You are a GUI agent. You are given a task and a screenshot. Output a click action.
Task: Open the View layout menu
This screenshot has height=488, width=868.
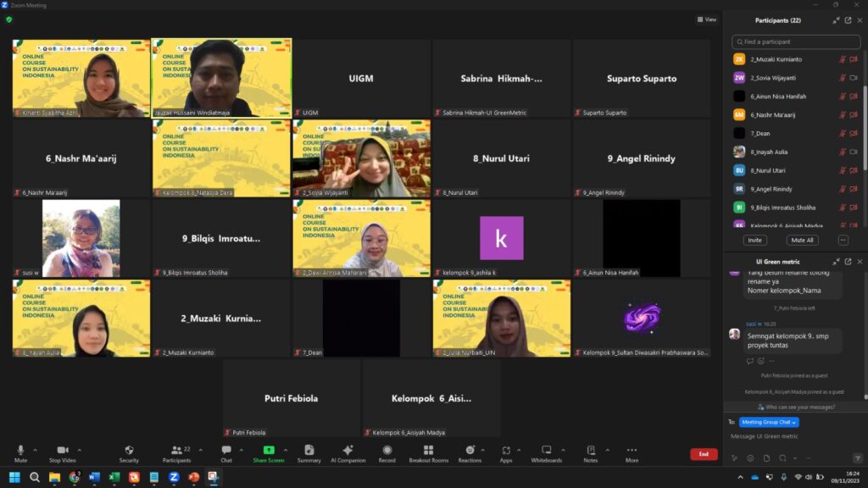706,19
